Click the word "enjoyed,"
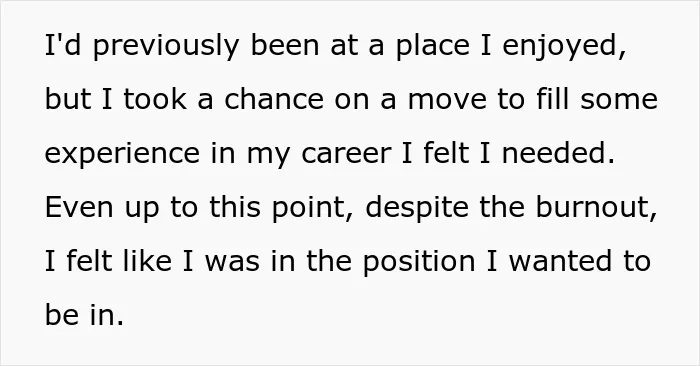 (x=564, y=46)
